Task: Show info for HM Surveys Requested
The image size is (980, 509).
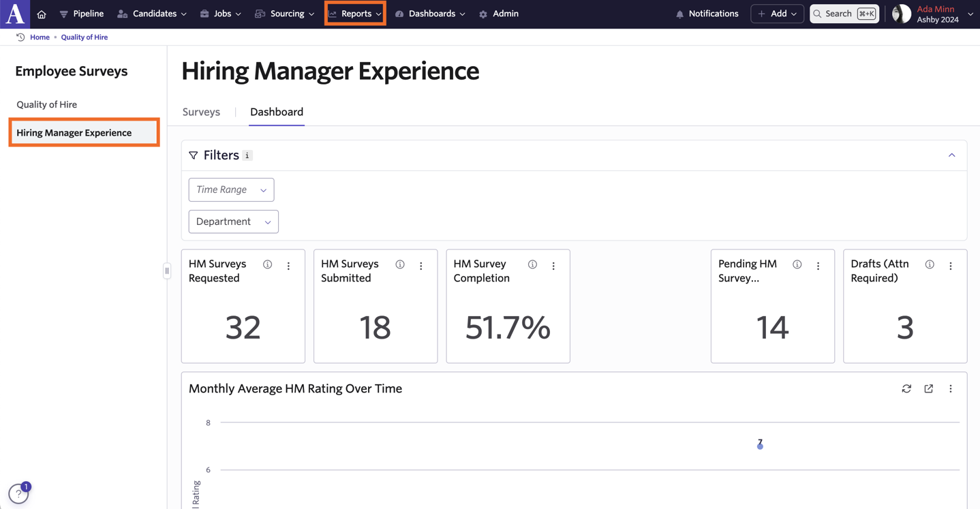Action: [268, 264]
